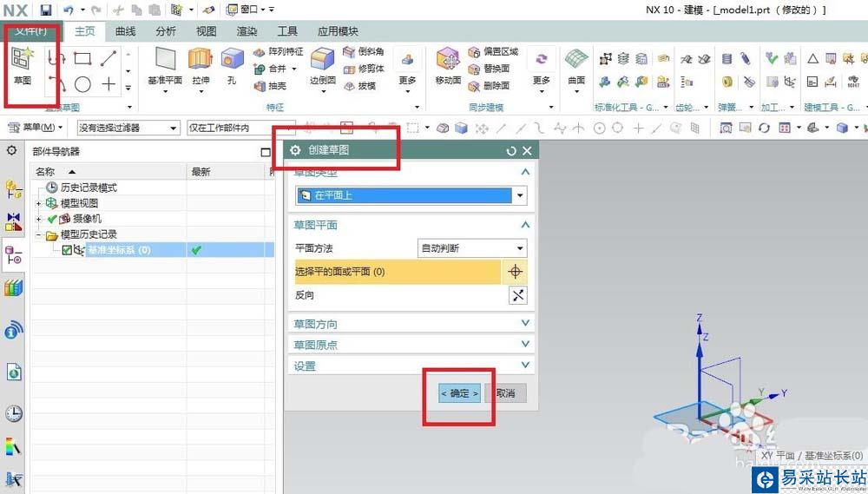
Task: Switch to the 渲染 ribbon tab
Action: (247, 31)
